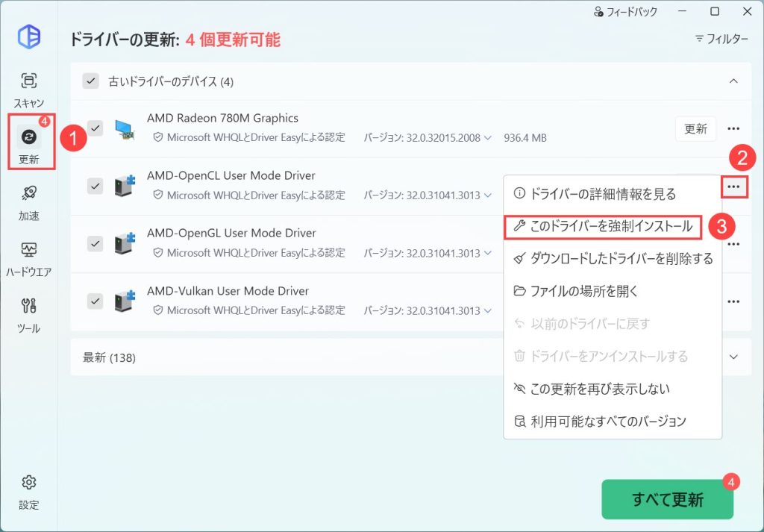Select 以前のドライバーに戻す menu item
The image size is (764, 532).
pyautogui.click(x=613, y=324)
